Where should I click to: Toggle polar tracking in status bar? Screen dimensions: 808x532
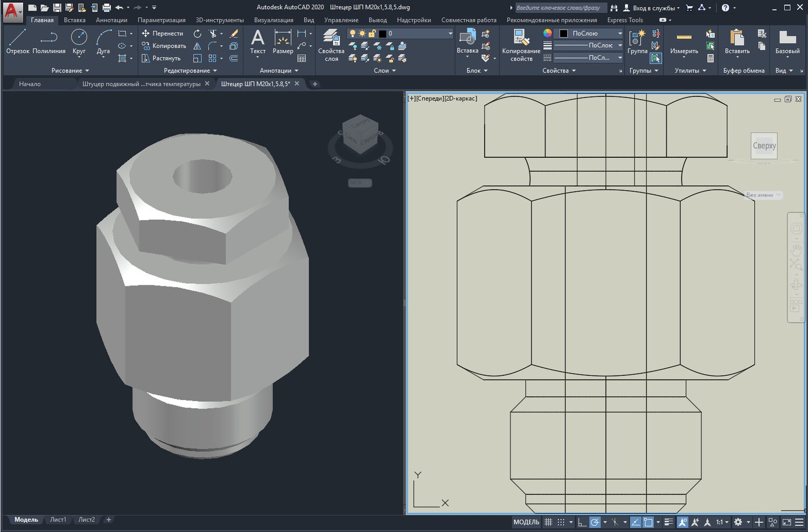(x=595, y=522)
